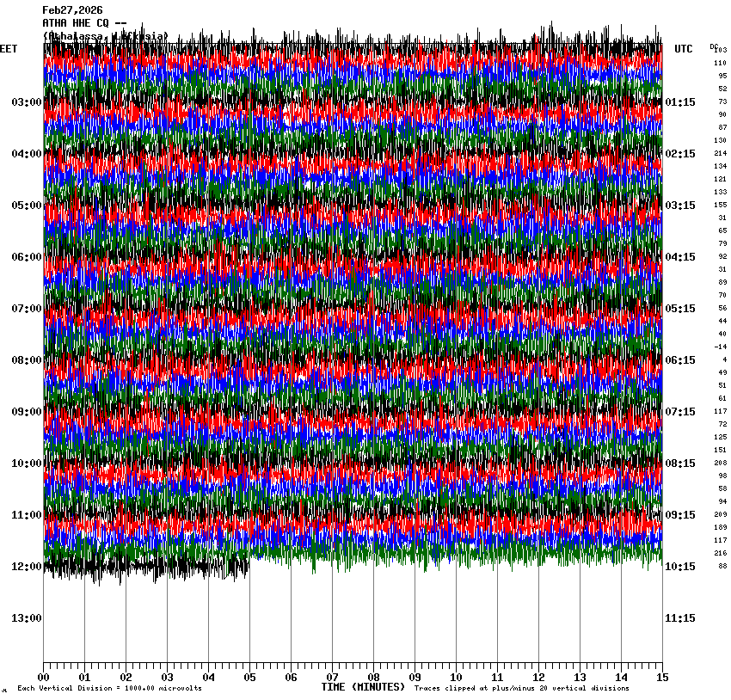731x700 pixels.
Task: Click the 11:15 UTC time label
Action: tap(680, 618)
